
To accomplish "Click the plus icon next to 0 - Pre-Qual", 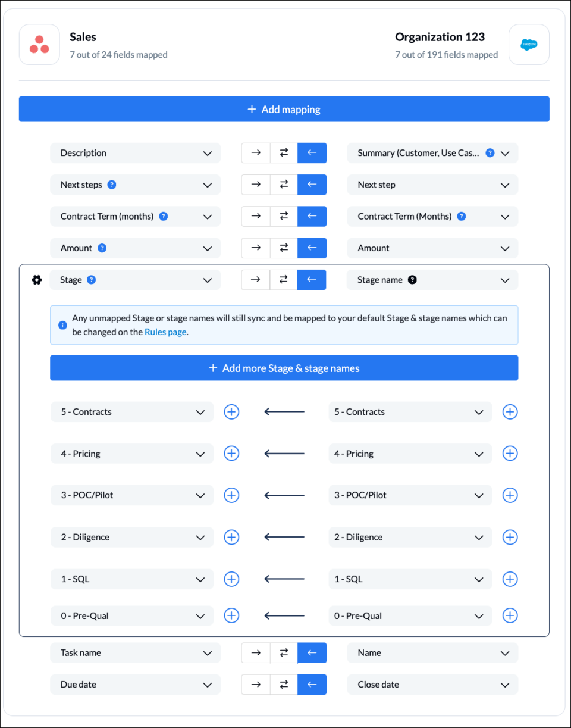I will click(x=231, y=615).
